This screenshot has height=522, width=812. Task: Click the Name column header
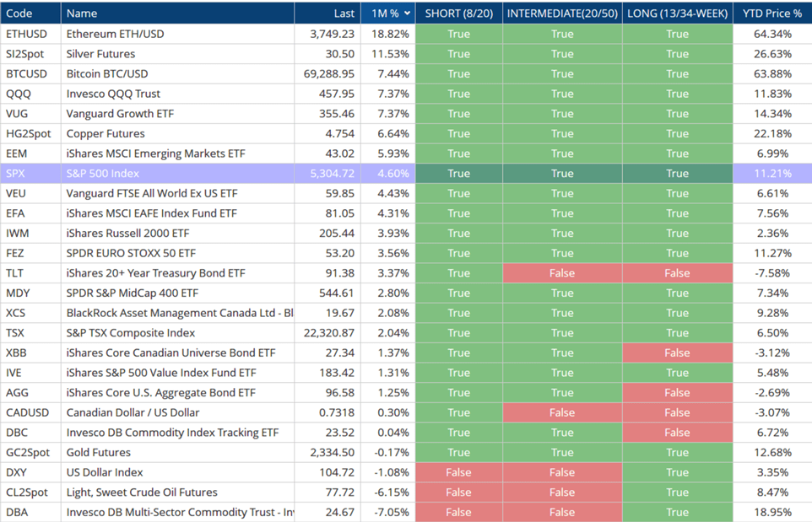click(x=82, y=13)
